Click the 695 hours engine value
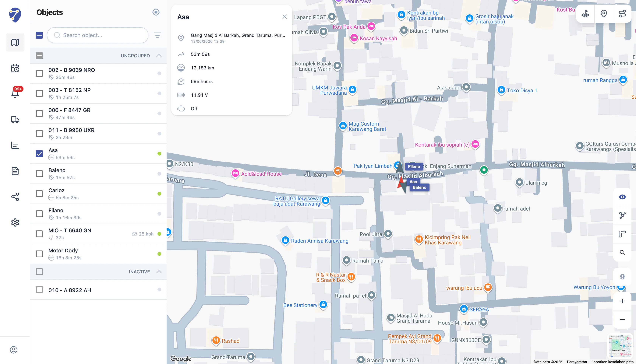The image size is (636, 364). pyautogui.click(x=202, y=82)
